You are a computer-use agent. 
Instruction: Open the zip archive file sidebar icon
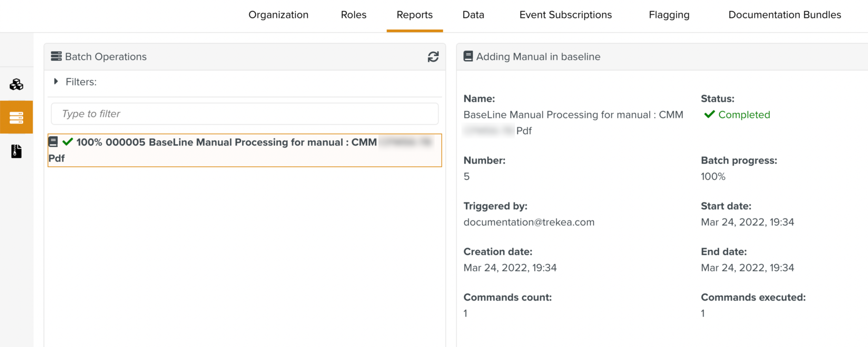point(16,151)
